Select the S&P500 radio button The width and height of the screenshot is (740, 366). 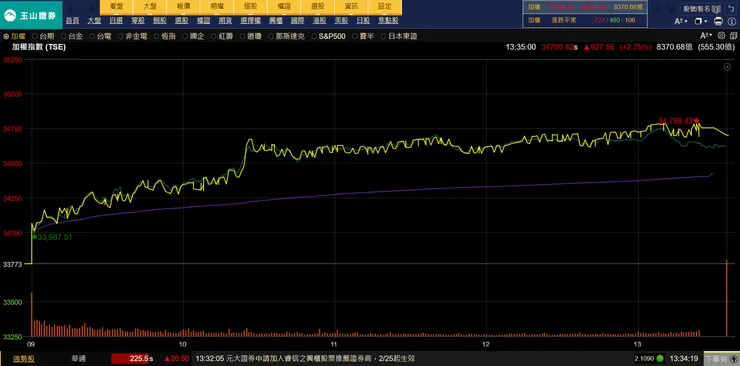313,36
